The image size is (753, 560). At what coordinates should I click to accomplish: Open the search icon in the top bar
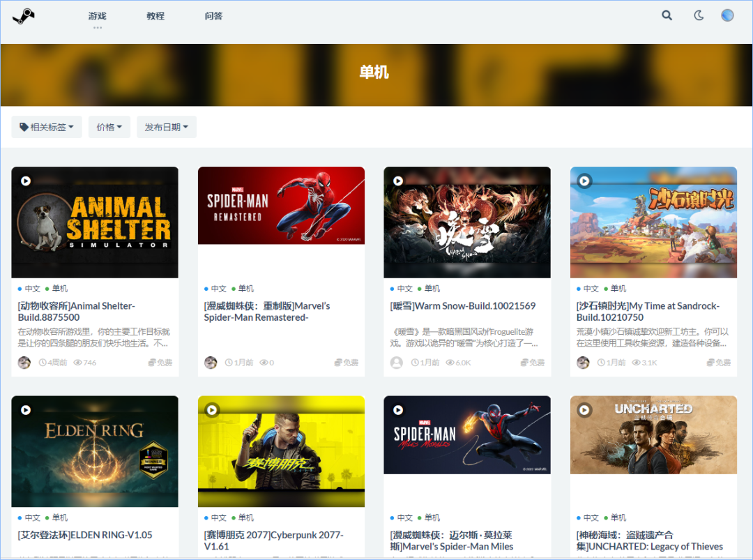(x=667, y=15)
